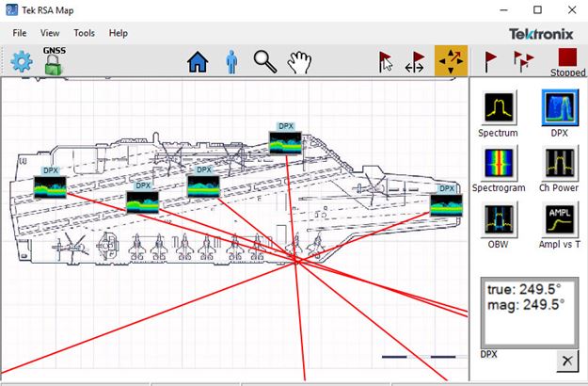Choose the OBW measurement icon
The height and width of the screenshot is (386, 588).
pos(499,219)
